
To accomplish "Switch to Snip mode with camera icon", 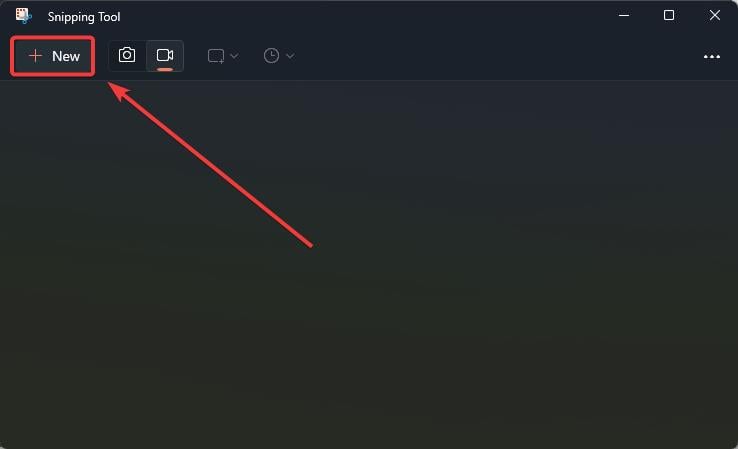I will 127,56.
